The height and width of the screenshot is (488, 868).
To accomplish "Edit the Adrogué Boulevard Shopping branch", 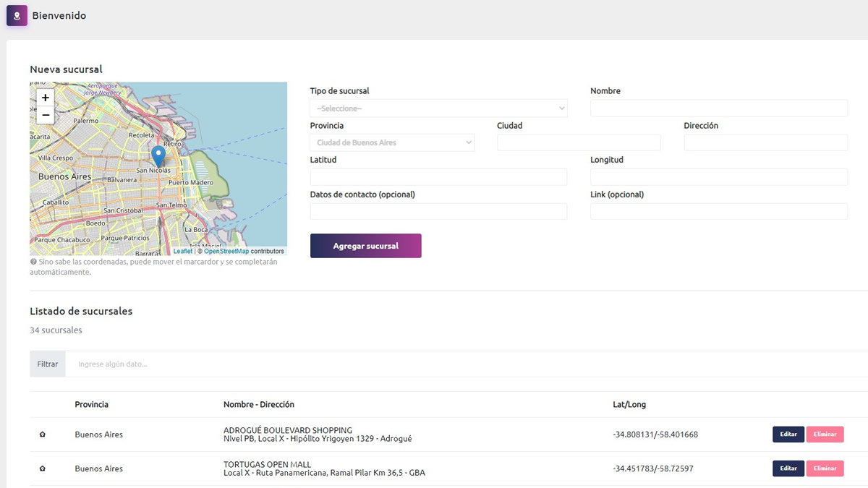I will coord(788,435).
